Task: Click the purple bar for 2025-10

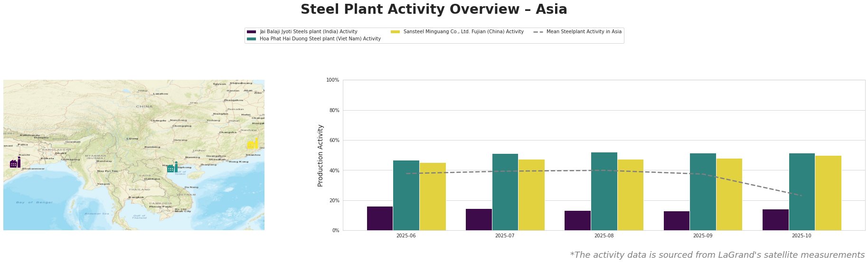Action: pos(775,220)
